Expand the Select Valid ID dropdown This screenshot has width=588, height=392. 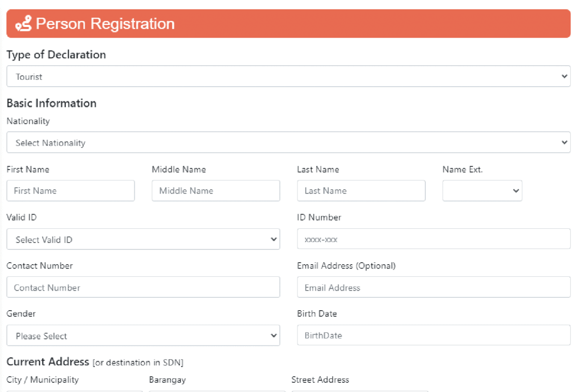143,239
